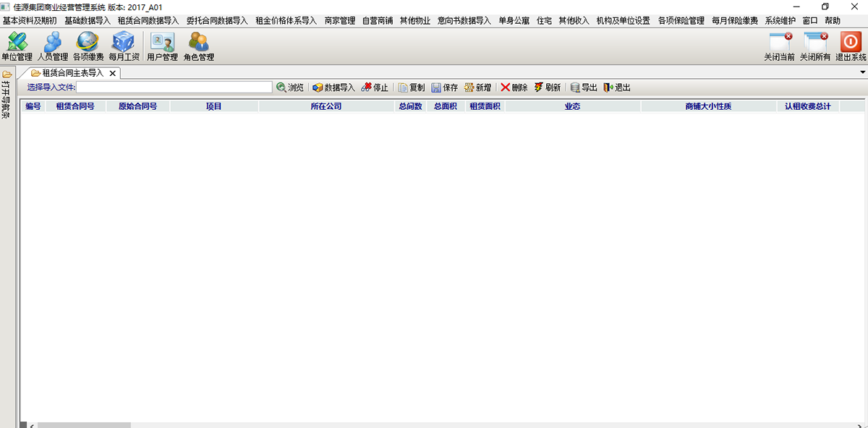Open 用户管理 from the main toolbar
This screenshot has width=868, height=428.
pyautogui.click(x=162, y=46)
